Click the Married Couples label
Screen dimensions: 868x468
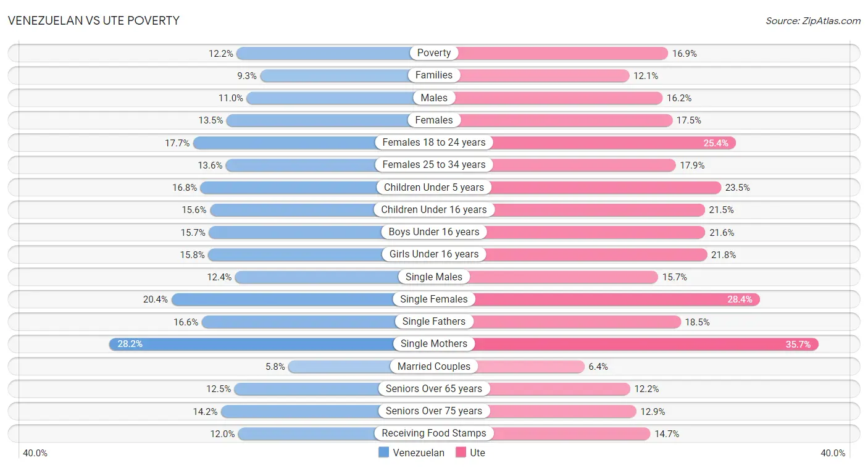(x=434, y=366)
